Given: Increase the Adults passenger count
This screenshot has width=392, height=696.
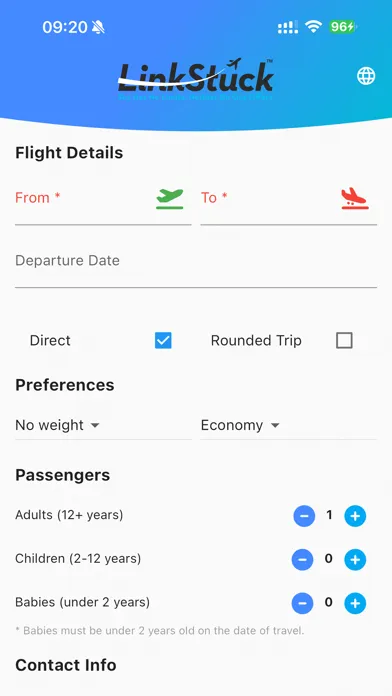Looking at the screenshot, I should click(x=355, y=516).
